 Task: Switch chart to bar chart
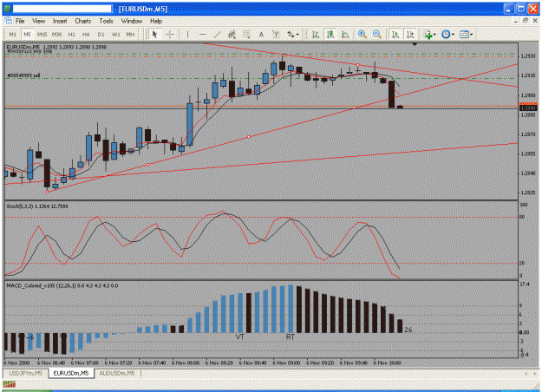[x=316, y=34]
